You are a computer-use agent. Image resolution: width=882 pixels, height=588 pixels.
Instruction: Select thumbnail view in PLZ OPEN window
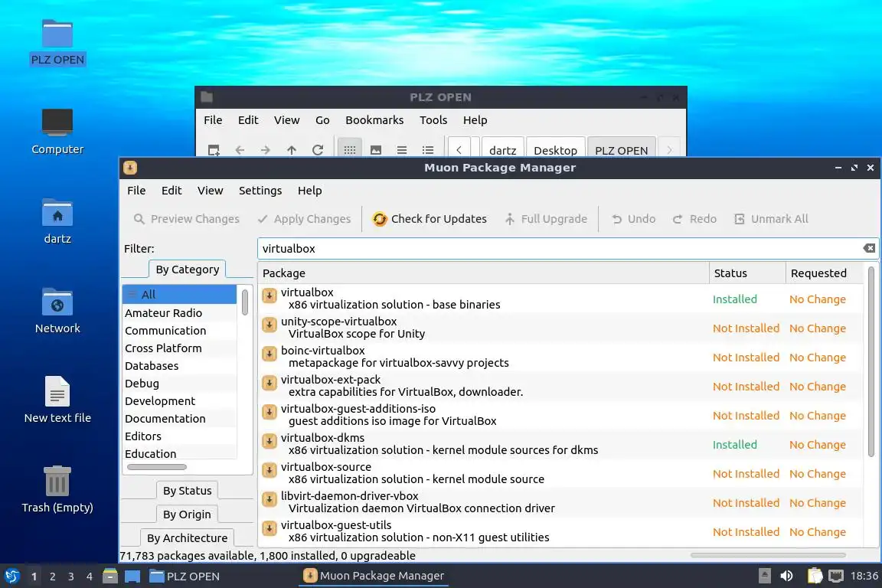coord(376,150)
